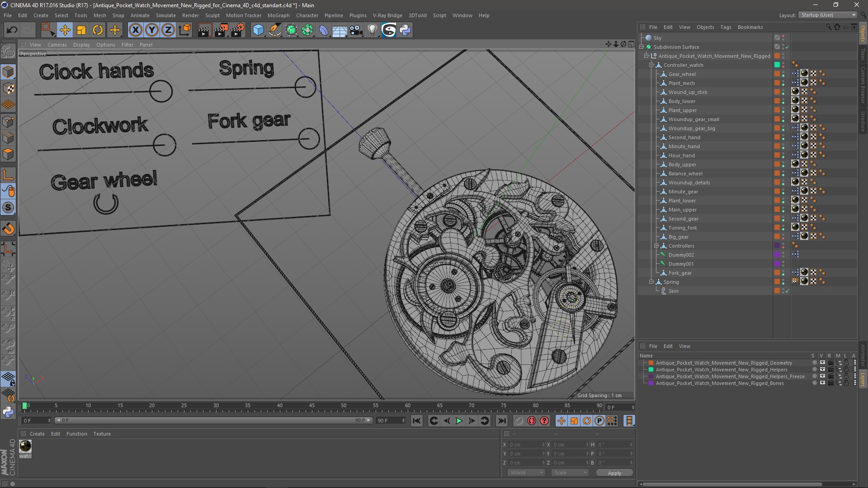This screenshot has width=868, height=488.
Task: Open the Simulate menu
Action: click(166, 15)
